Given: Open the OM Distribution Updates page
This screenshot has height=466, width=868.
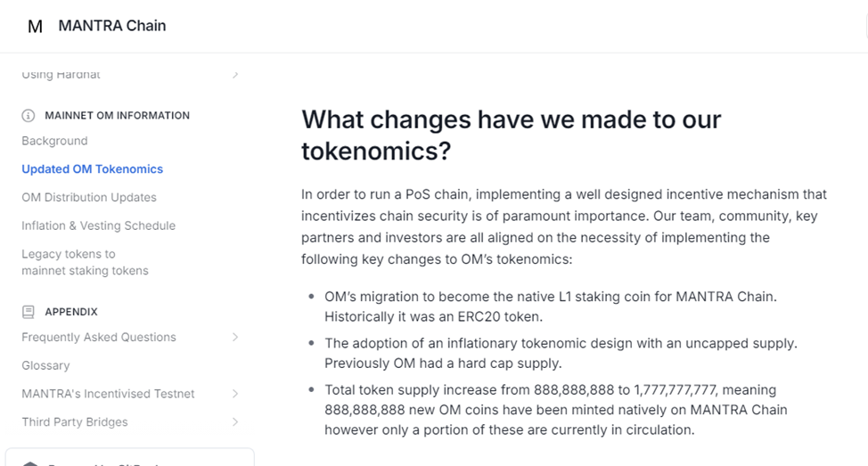Looking at the screenshot, I should pos(89,198).
